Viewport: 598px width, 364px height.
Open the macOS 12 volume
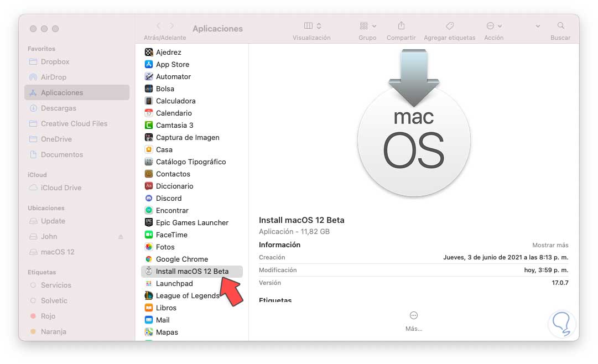pyautogui.click(x=77, y=252)
